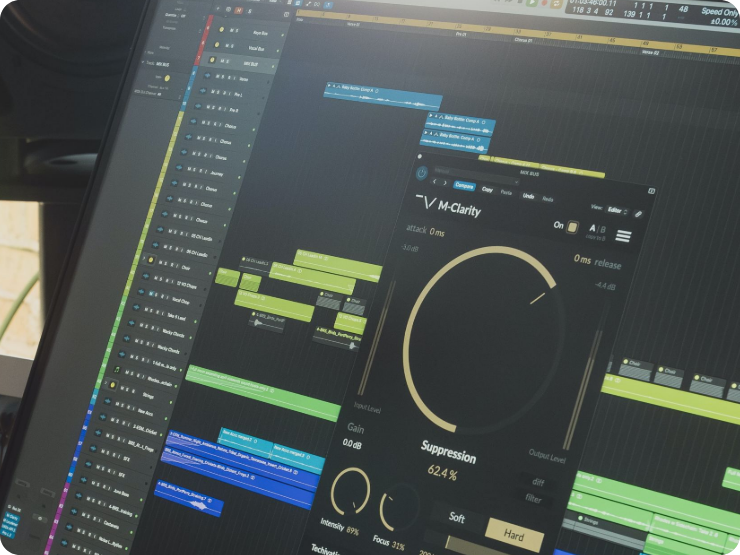Click the Verse 02 arrangement marker
The image size is (740, 555).
(650, 51)
